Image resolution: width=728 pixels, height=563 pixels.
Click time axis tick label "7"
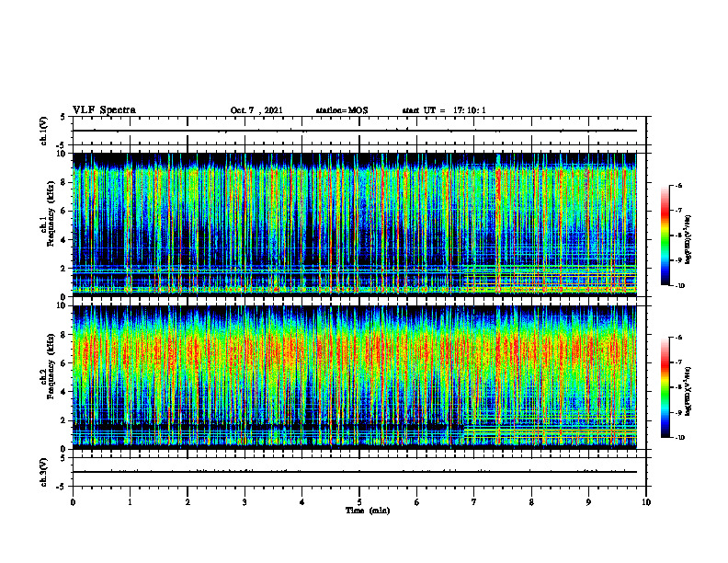(x=474, y=502)
